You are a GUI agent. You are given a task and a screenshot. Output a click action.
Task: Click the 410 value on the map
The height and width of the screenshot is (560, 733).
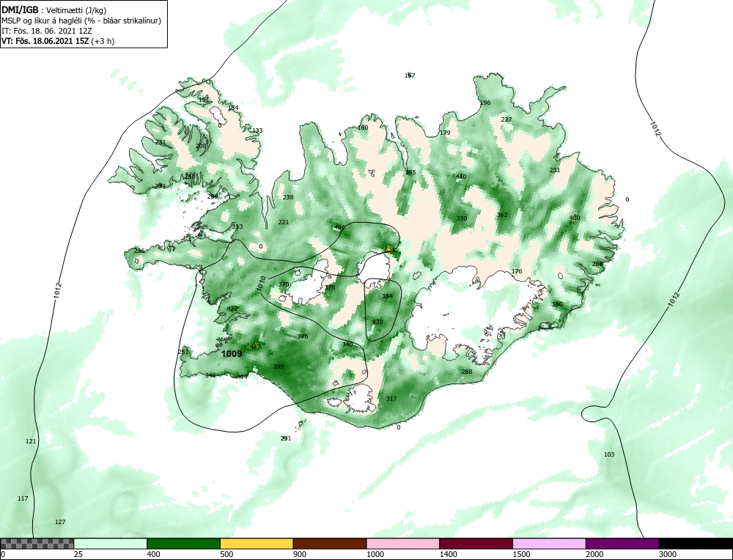[x=461, y=177]
